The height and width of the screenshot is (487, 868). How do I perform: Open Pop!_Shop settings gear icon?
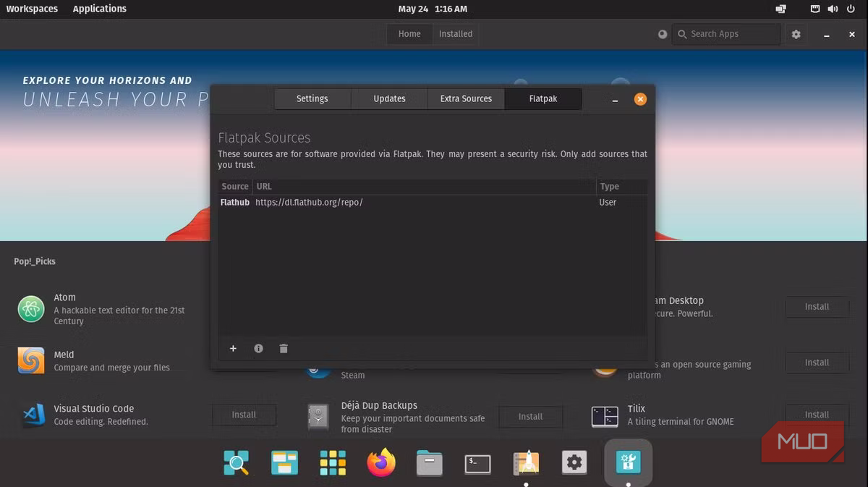(796, 34)
